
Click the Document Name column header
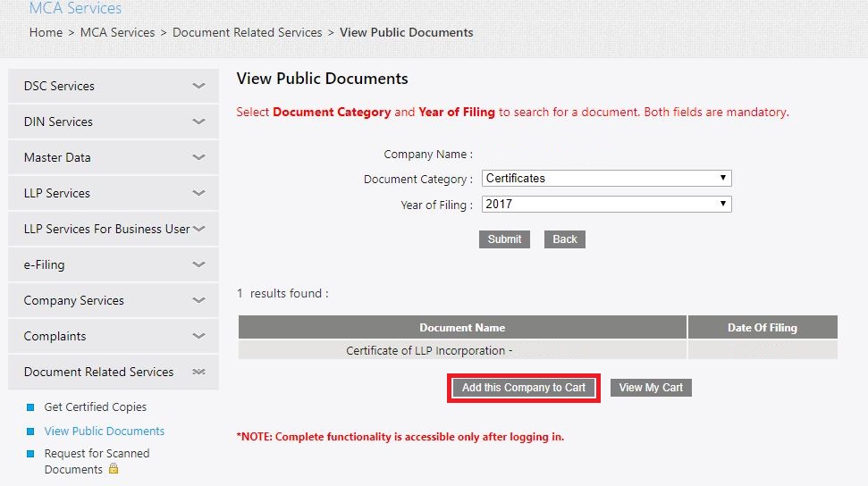[462, 328]
